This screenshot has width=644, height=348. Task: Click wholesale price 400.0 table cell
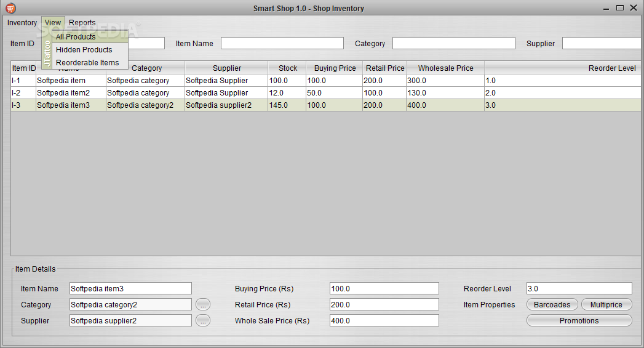click(445, 105)
